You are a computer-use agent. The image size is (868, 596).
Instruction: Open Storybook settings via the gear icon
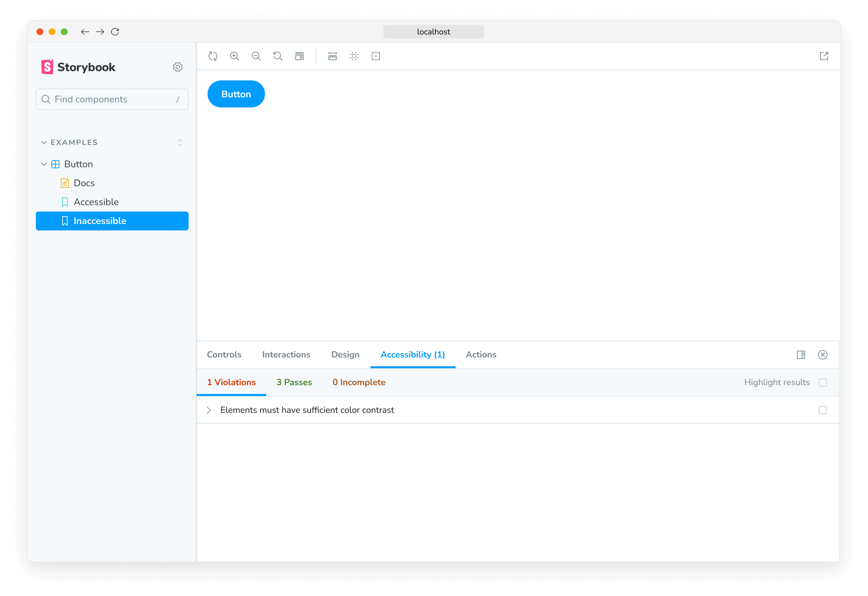click(x=178, y=67)
